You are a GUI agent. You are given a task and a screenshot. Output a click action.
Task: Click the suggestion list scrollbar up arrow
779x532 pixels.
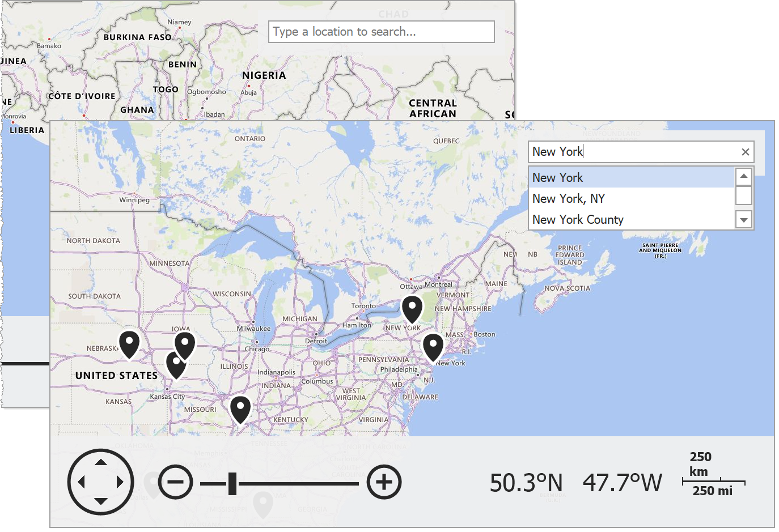pos(743,176)
